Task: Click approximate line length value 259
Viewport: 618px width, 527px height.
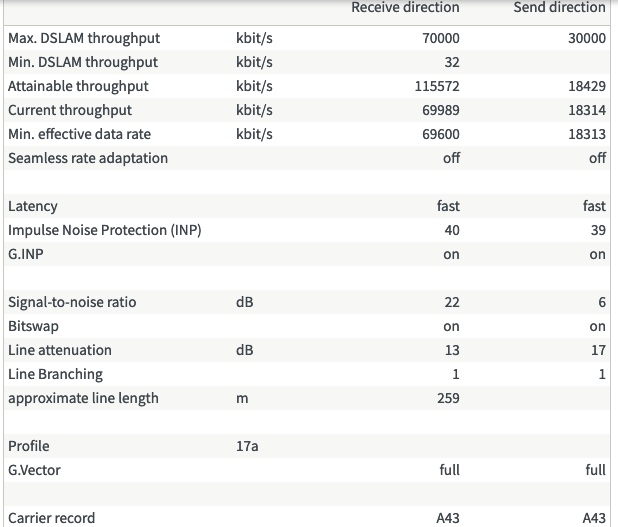Action: (x=448, y=398)
